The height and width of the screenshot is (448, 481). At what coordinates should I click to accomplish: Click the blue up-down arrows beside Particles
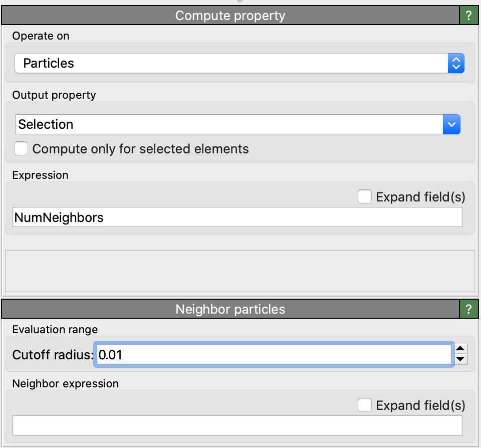456,63
